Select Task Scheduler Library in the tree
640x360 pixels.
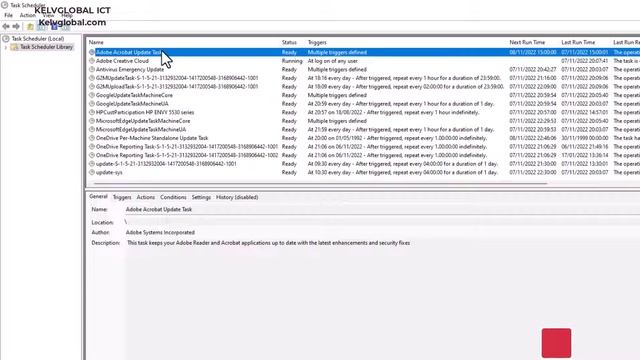click(46, 47)
